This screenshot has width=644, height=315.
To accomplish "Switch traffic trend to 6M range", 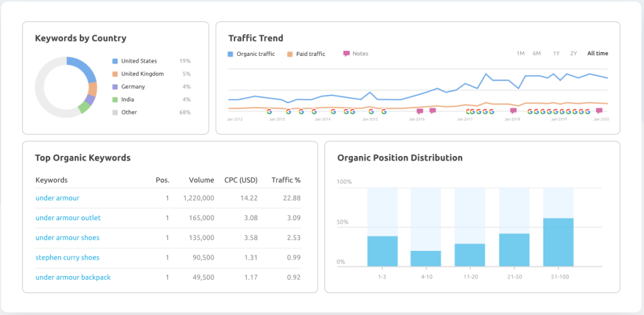I will (x=536, y=53).
